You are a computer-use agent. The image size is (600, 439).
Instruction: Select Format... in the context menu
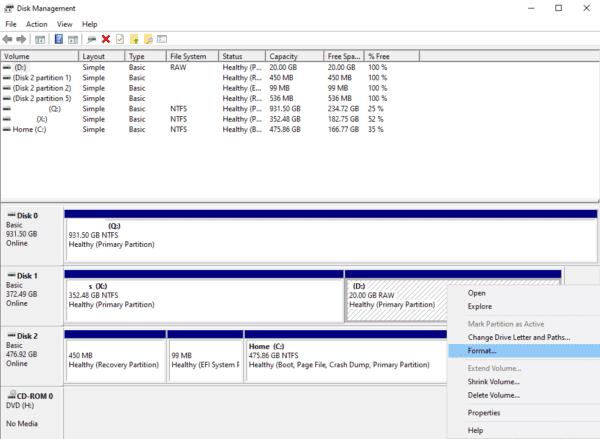point(524,351)
